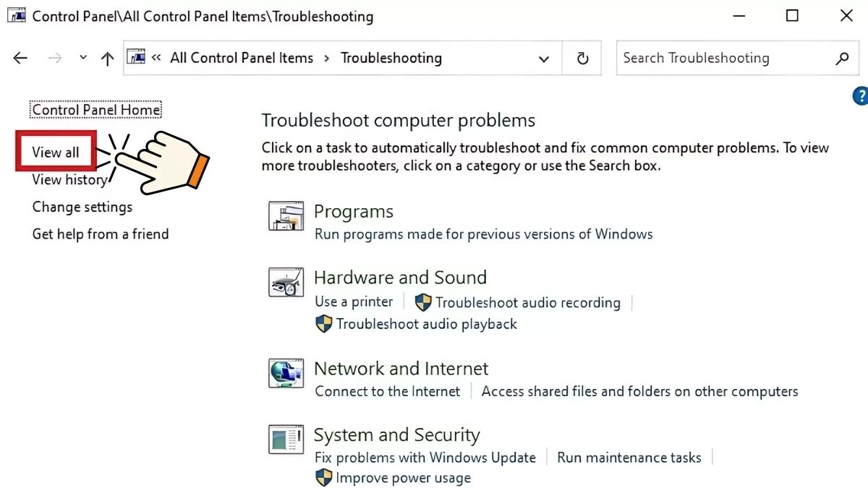Screen dimensions: 868x488
Task: Click Troubleshoot audio playback link
Action: pyautogui.click(x=426, y=324)
